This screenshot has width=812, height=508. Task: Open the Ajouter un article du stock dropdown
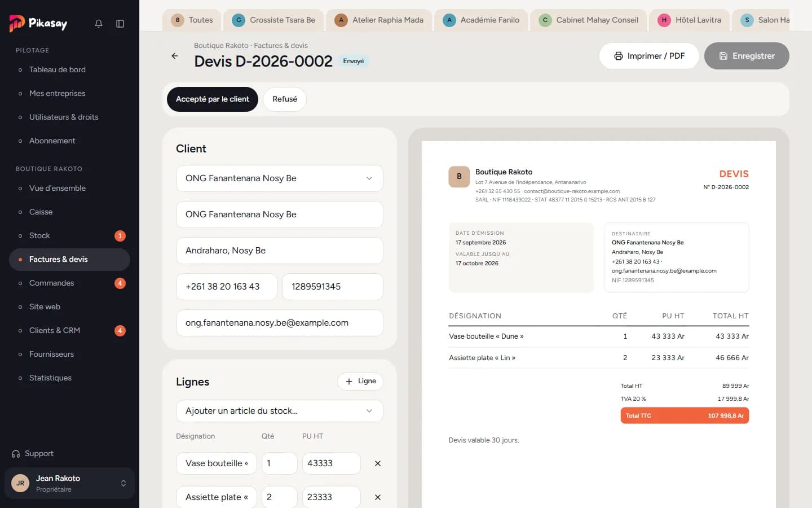coord(280,411)
